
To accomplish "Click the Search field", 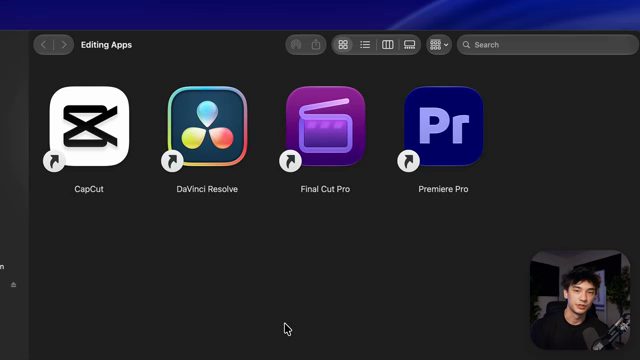I will pos(548,44).
